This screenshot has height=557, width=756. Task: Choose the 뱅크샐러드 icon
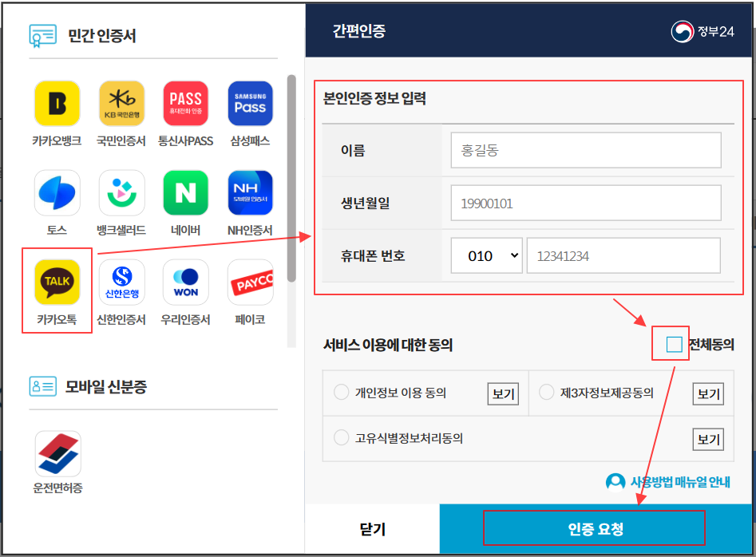tap(121, 193)
